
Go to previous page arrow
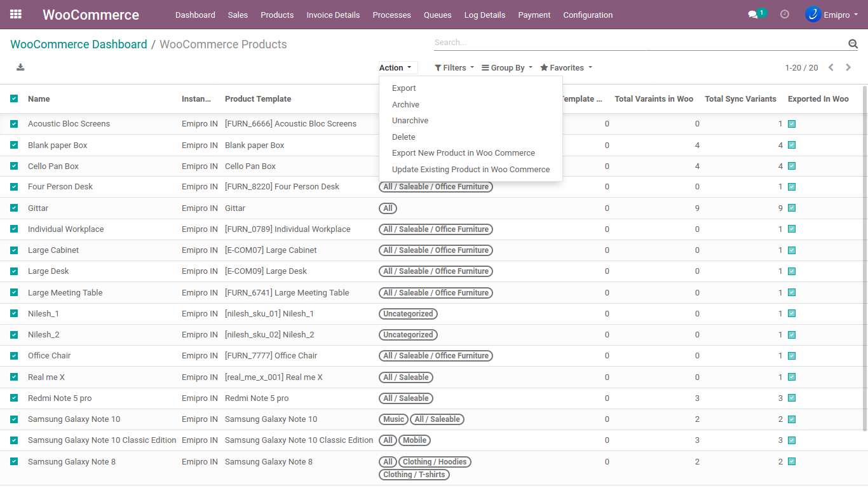coord(831,67)
